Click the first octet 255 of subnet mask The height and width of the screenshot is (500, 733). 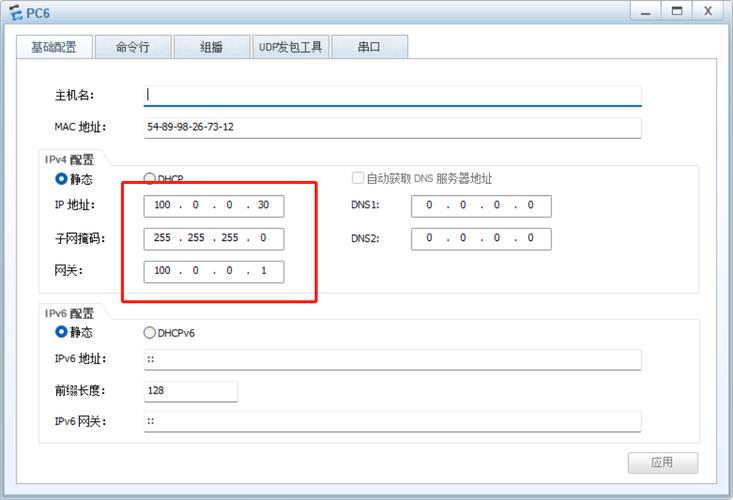coord(162,238)
